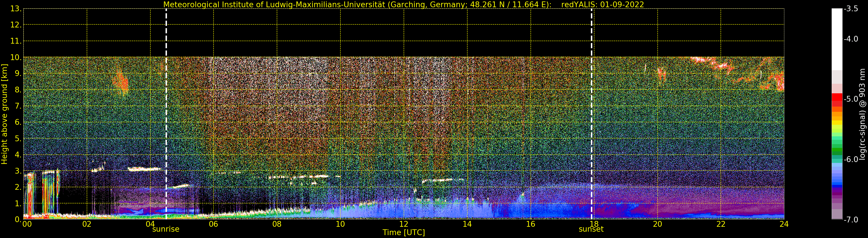Click the '18' tick on the time axis

(594, 224)
